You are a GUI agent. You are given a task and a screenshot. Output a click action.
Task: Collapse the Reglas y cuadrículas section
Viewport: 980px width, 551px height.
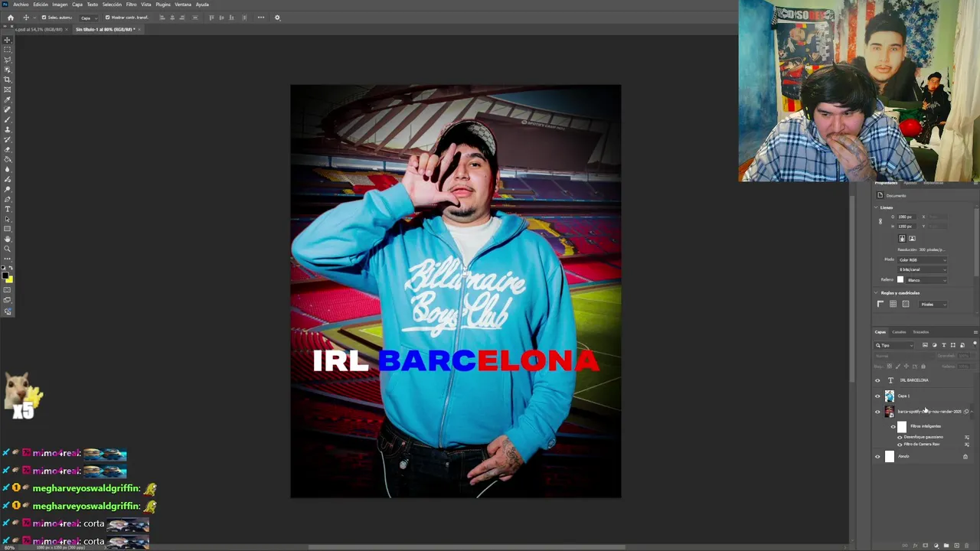point(876,293)
